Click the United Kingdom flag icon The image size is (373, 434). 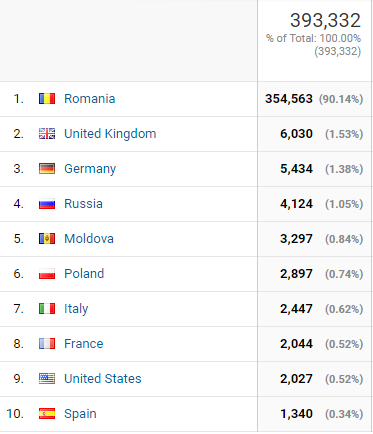(47, 134)
